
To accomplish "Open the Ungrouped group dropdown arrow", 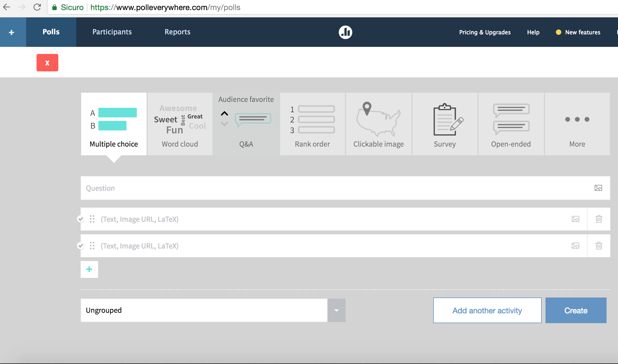I will 337,310.
